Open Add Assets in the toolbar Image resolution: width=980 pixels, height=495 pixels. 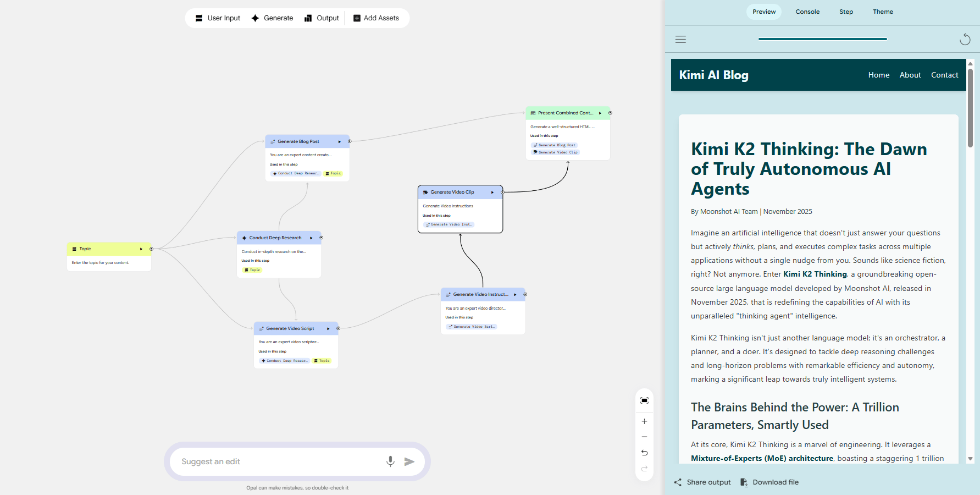click(x=377, y=18)
